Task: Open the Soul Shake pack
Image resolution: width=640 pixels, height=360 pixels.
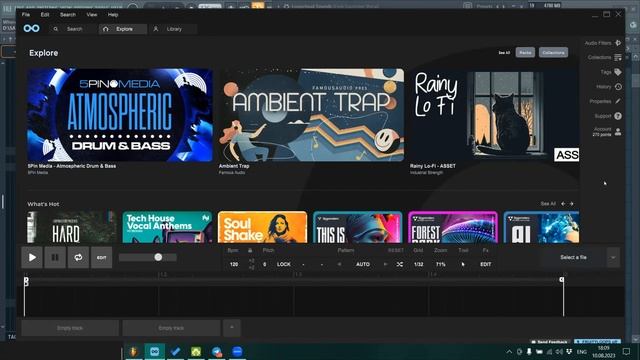Action: (x=262, y=227)
